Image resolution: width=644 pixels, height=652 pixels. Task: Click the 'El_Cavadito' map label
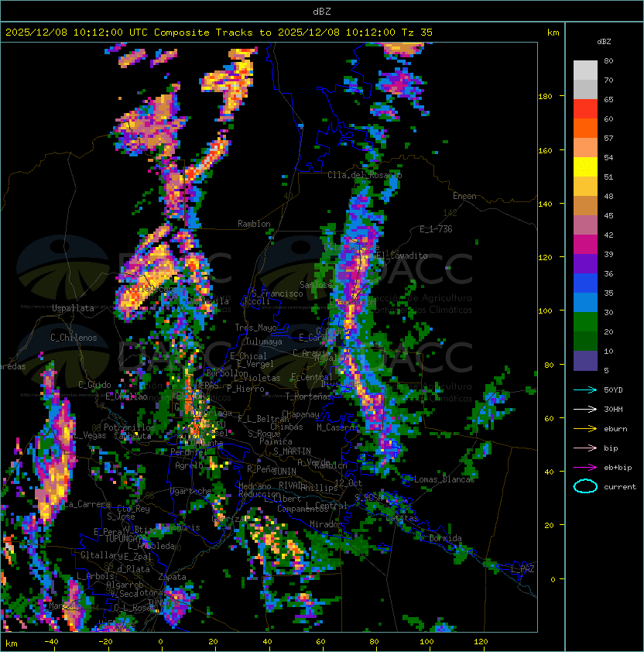402,256
